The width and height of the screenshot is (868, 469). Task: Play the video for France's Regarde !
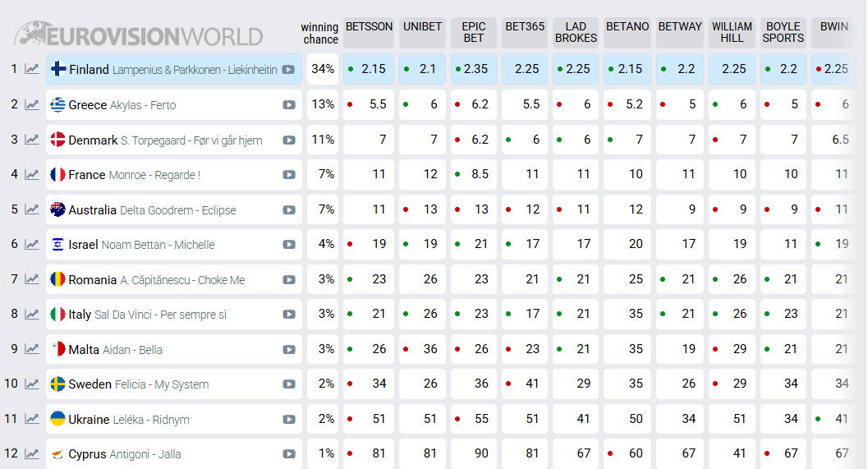click(x=288, y=175)
